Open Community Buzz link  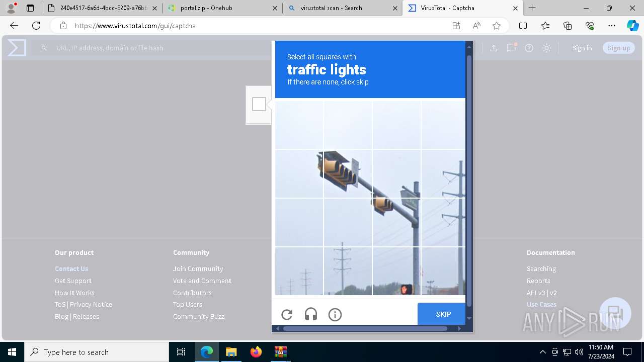199,316
